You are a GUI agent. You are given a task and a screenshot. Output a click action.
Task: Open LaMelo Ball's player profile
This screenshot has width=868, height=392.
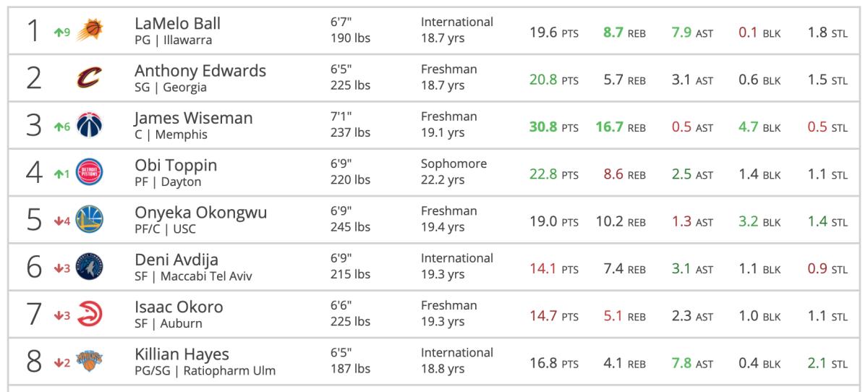click(x=177, y=24)
